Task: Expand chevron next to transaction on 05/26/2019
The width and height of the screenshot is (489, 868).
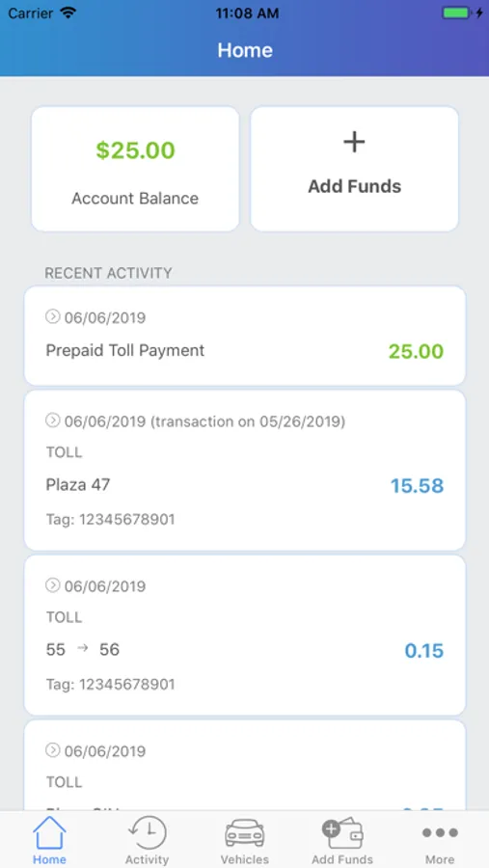Action: pos(52,420)
